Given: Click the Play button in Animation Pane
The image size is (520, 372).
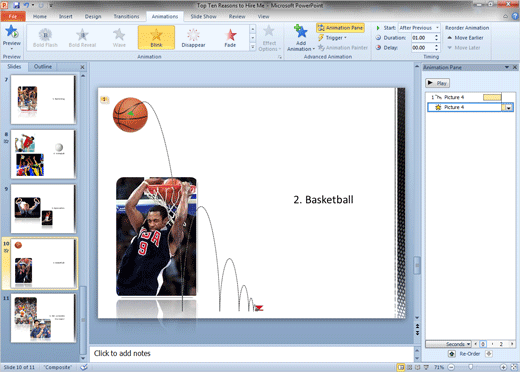Looking at the screenshot, I should point(437,83).
